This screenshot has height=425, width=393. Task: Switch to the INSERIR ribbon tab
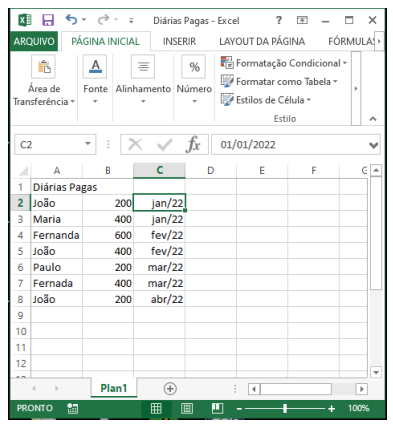point(179,41)
